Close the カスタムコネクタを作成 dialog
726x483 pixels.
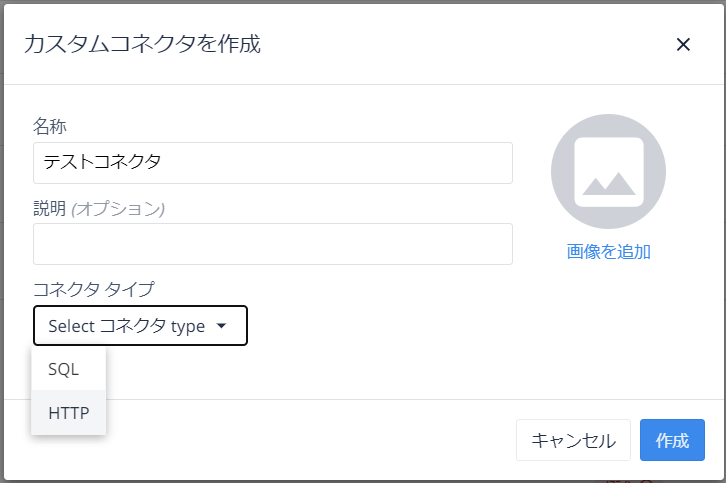[x=683, y=44]
